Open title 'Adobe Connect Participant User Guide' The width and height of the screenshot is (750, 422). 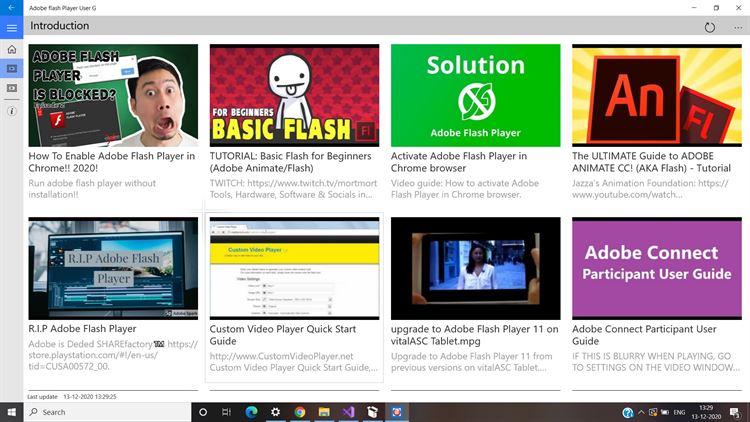[644, 335]
